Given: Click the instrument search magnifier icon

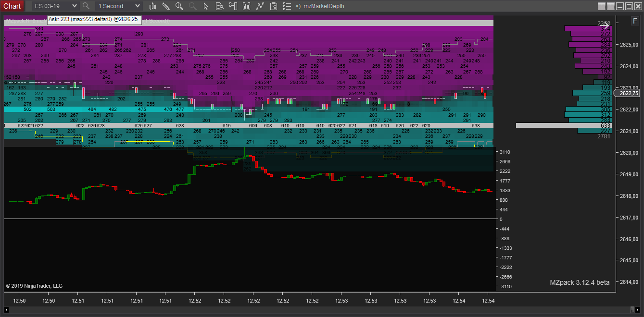Looking at the screenshot, I should click(x=86, y=6).
